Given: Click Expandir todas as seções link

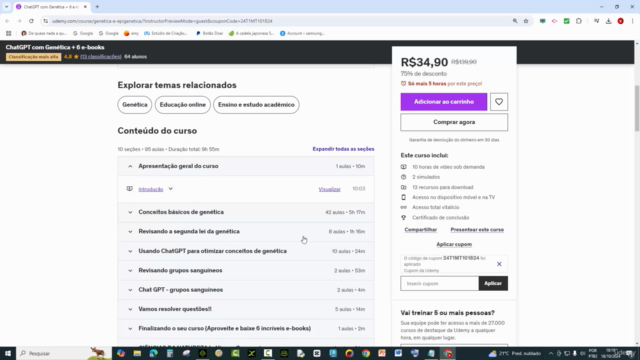Looking at the screenshot, I should coord(343,149).
